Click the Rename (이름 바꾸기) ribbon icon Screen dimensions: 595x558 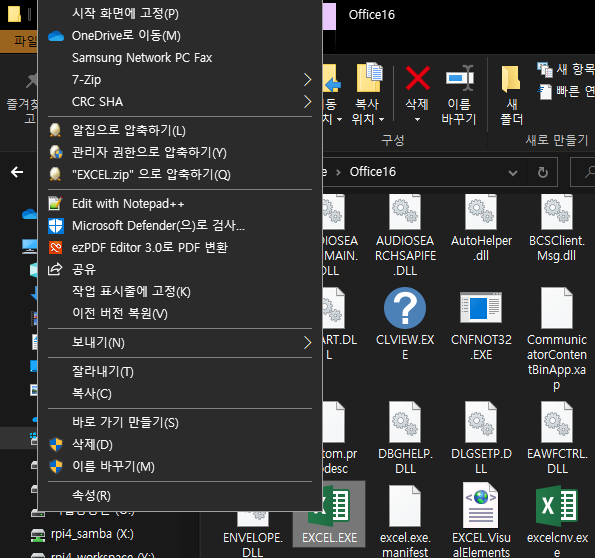(460, 78)
